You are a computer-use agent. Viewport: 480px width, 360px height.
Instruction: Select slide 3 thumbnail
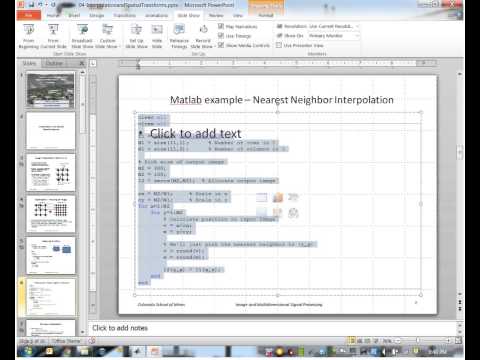click(x=51, y=172)
